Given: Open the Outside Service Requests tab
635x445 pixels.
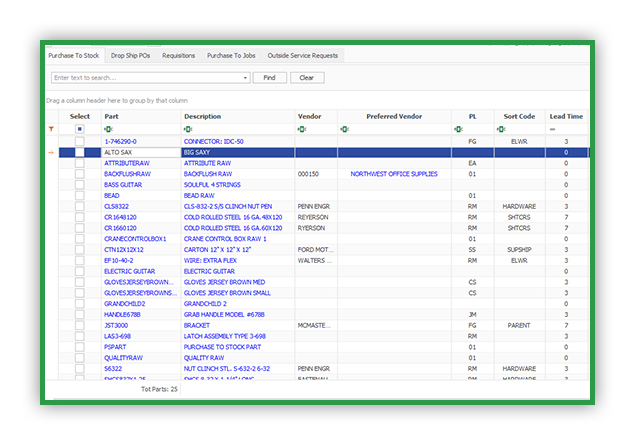Looking at the screenshot, I should [x=303, y=55].
